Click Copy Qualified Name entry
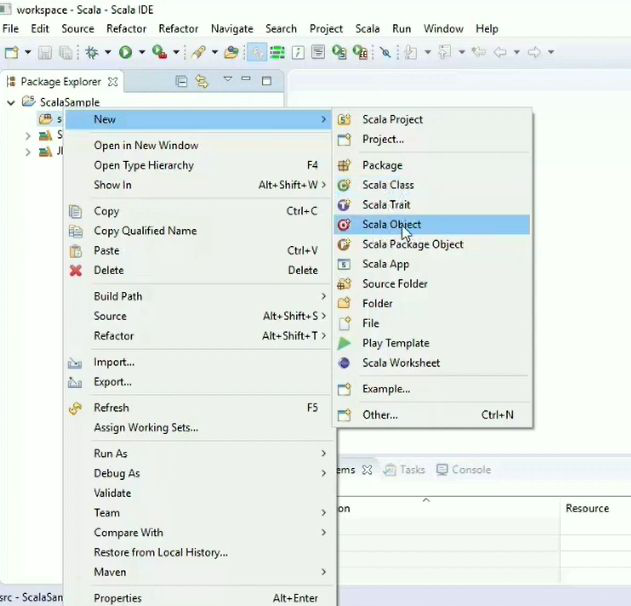The image size is (631, 606). 198,231
